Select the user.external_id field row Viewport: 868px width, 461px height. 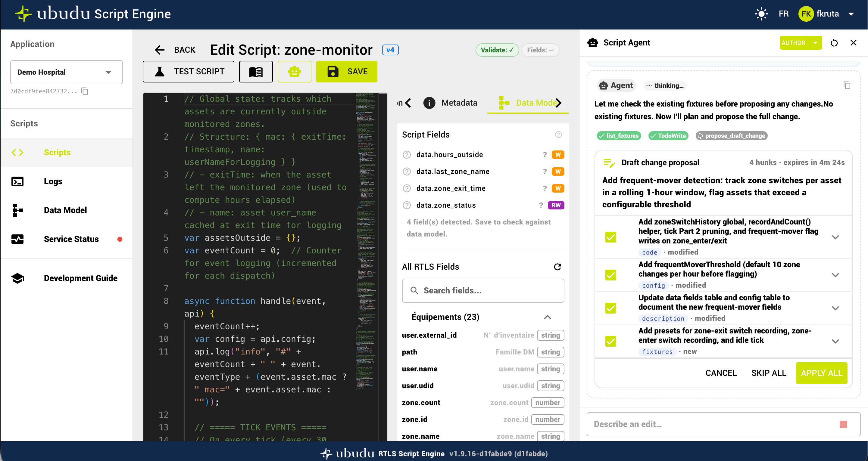(483, 335)
